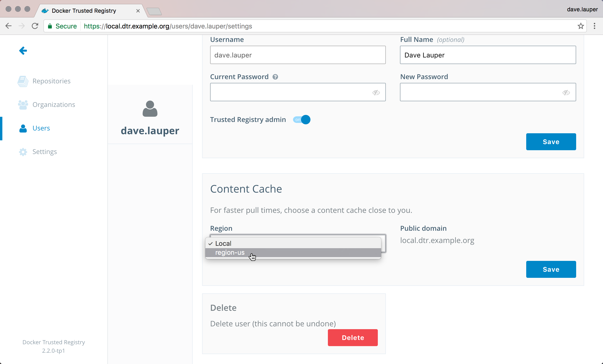Click the blue back arrow icon
Viewport: 603px width, 364px height.
23,51
